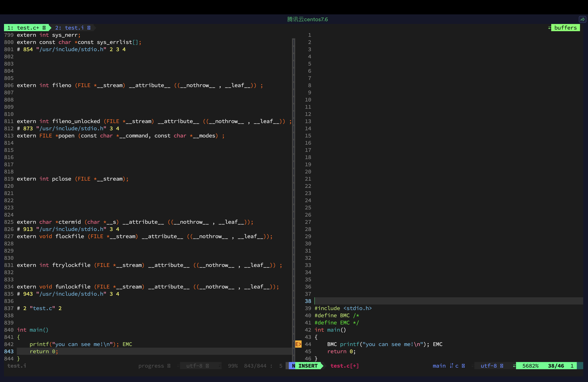Click the 'funlockfile' declaration on line 834
Viewport: 588px width, 382px height.
pos(148,287)
